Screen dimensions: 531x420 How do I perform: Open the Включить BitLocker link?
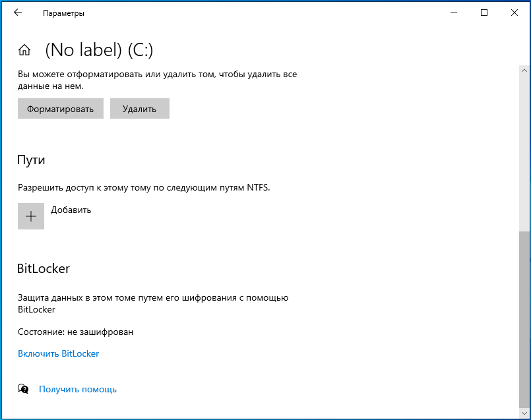pos(58,353)
